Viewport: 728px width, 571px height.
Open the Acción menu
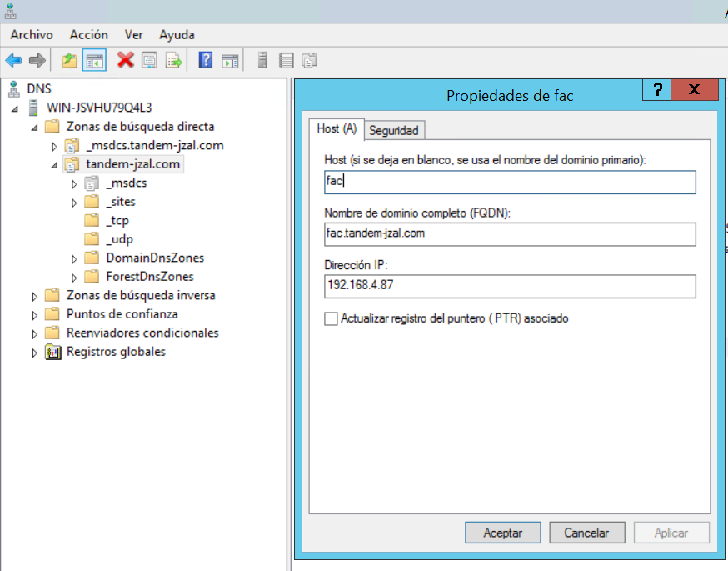pyautogui.click(x=88, y=34)
